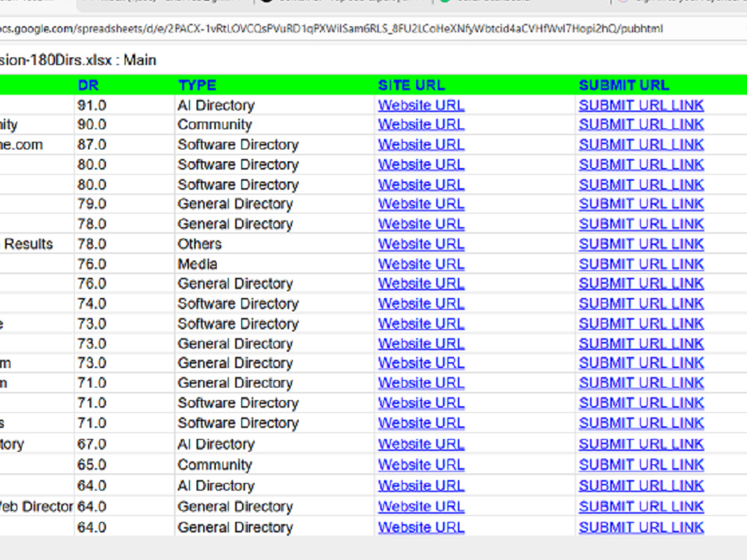Open Website URL in the 65.0 Community row
Viewport: 747px width, 560px height.
[x=421, y=464]
